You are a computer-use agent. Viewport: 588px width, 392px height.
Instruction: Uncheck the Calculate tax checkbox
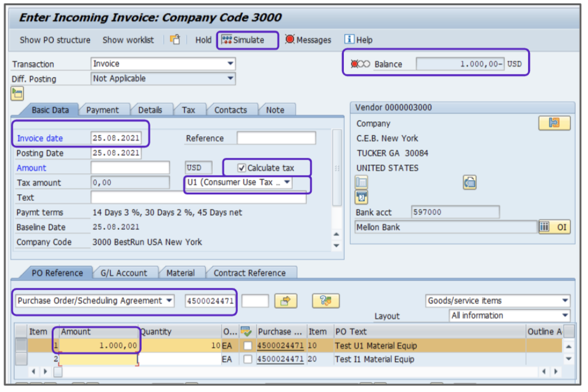[x=242, y=168]
